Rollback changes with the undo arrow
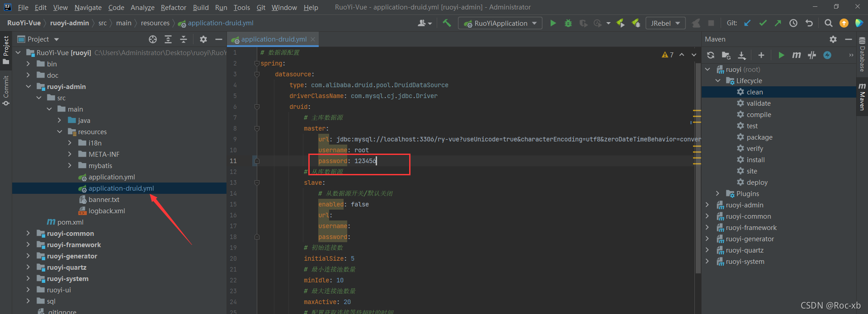Viewport: 868px width, 314px height. point(809,23)
